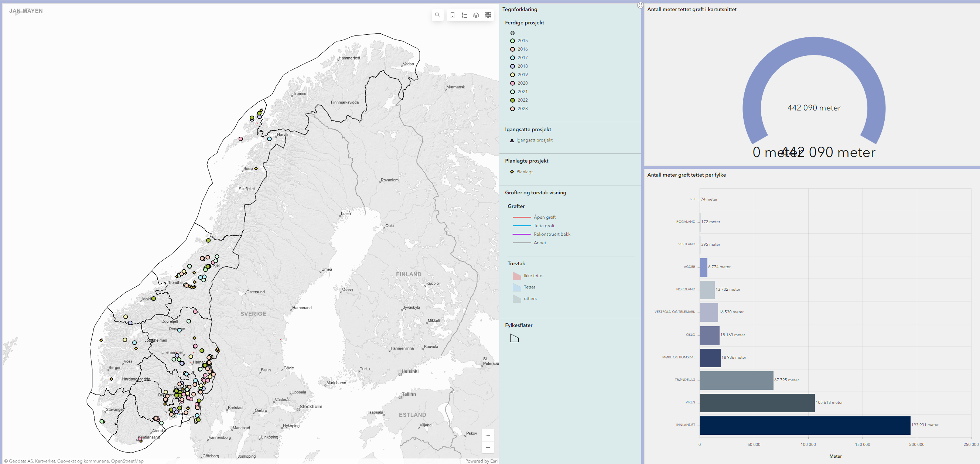Click the Ikke tettet red swatch
The image size is (980, 464).
coord(517,276)
